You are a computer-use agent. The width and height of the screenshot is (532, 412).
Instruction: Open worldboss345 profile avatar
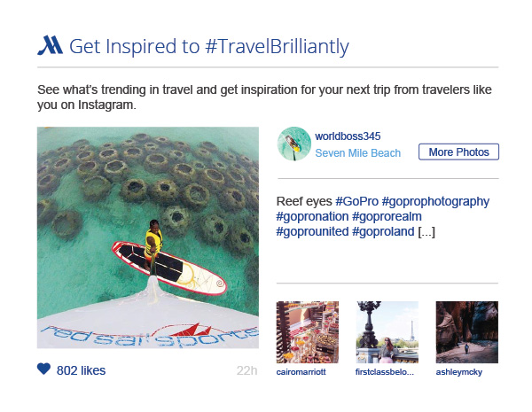click(293, 144)
